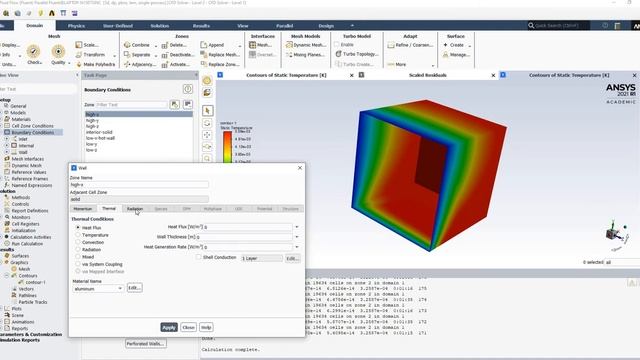Open the Heat Flux value dropdown arrow

297,227
